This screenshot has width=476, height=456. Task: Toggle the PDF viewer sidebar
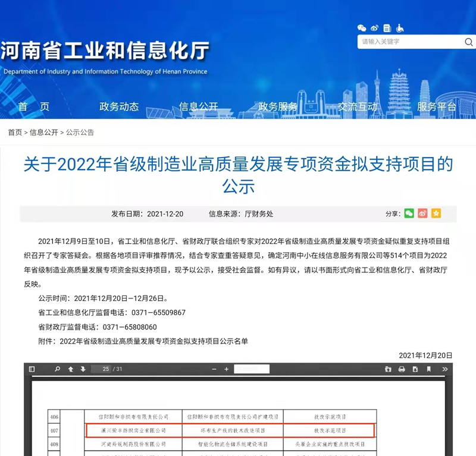click(32, 369)
